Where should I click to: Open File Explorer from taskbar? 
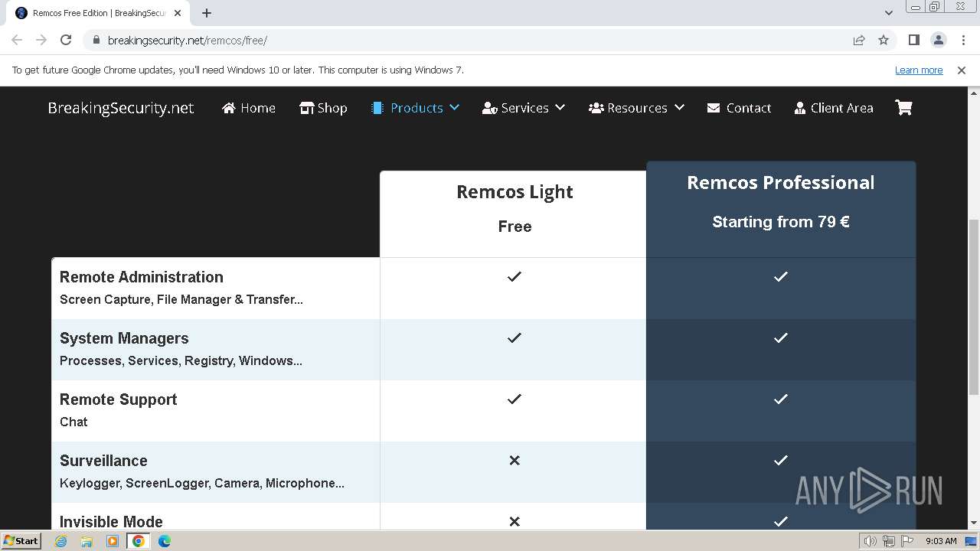(x=87, y=541)
